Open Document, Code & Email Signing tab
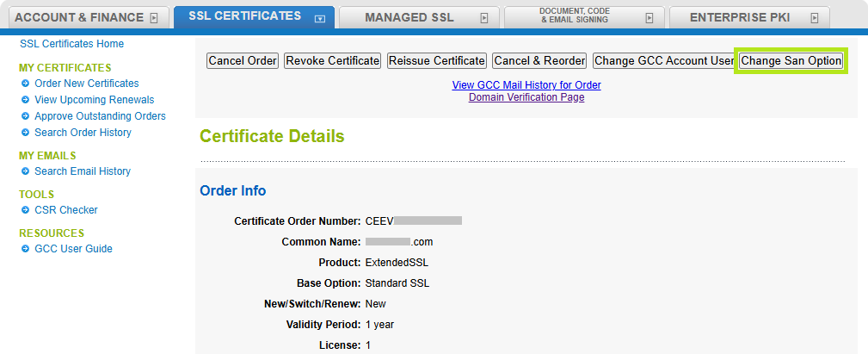868x354 pixels. 573,16
